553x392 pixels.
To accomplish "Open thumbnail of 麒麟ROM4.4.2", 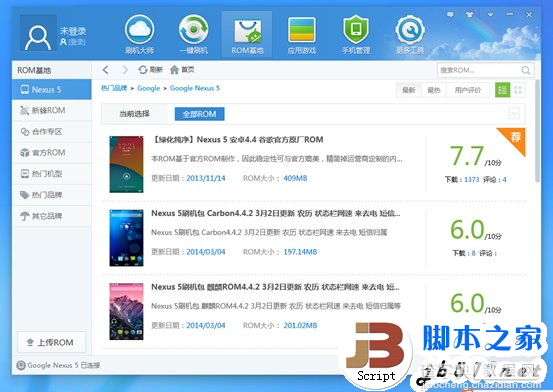I will click(126, 311).
